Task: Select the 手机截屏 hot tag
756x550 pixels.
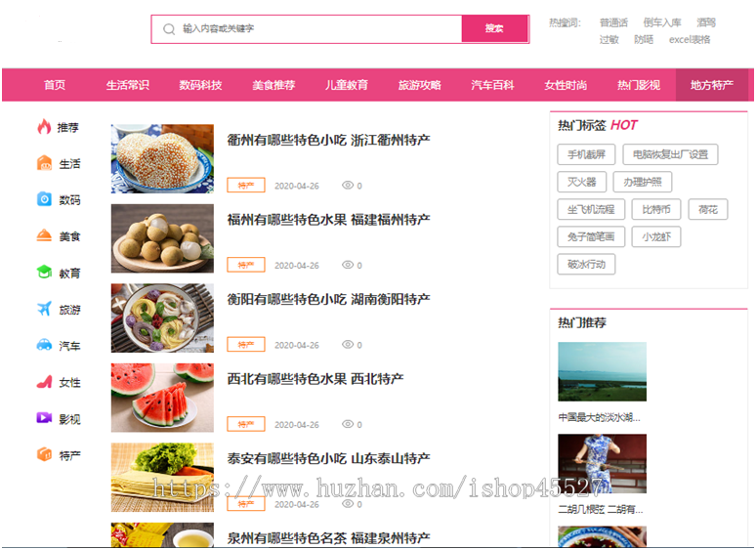Action: click(x=586, y=154)
